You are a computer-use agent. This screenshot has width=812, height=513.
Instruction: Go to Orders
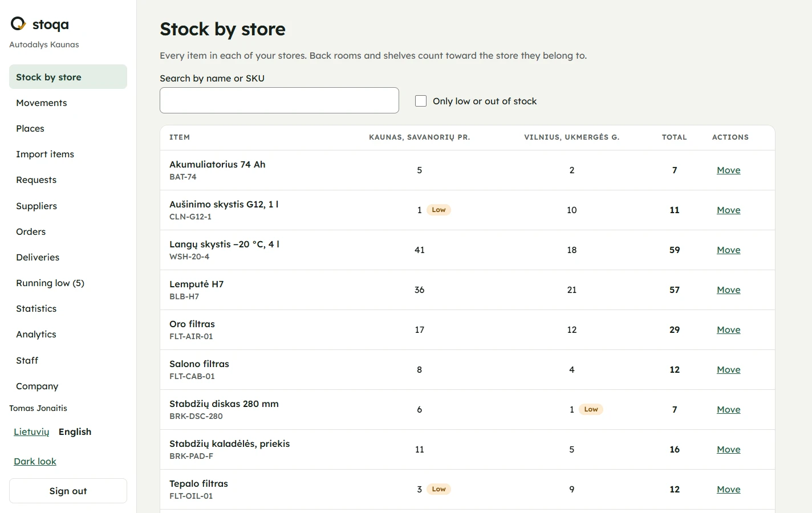click(x=68, y=231)
